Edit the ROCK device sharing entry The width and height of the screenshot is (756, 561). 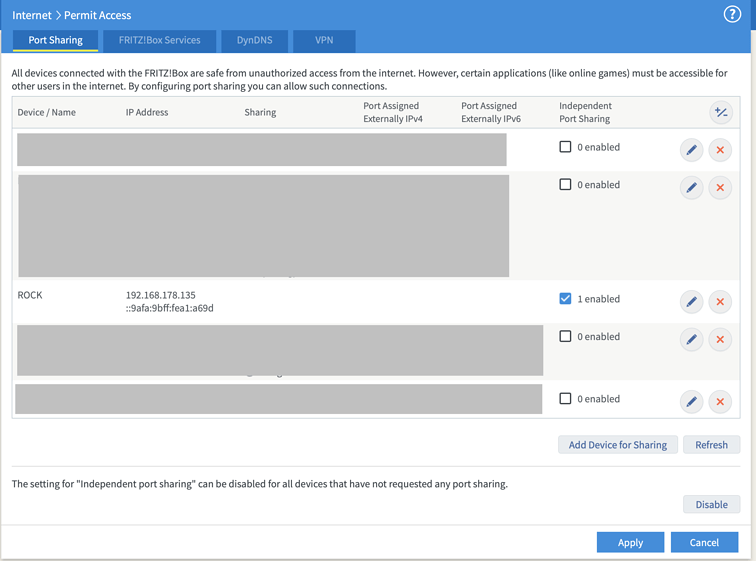[x=691, y=302]
